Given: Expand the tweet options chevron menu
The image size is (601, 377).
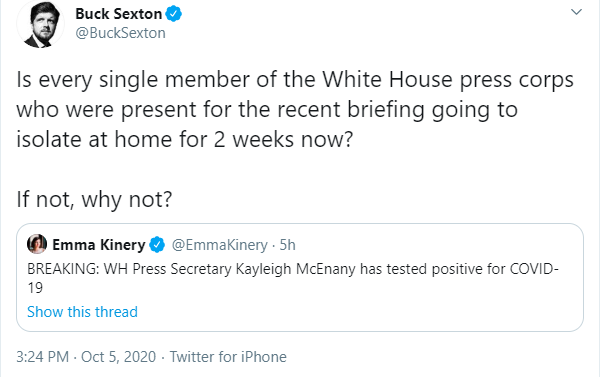Looking at the screenshot, I should point(576,12).
